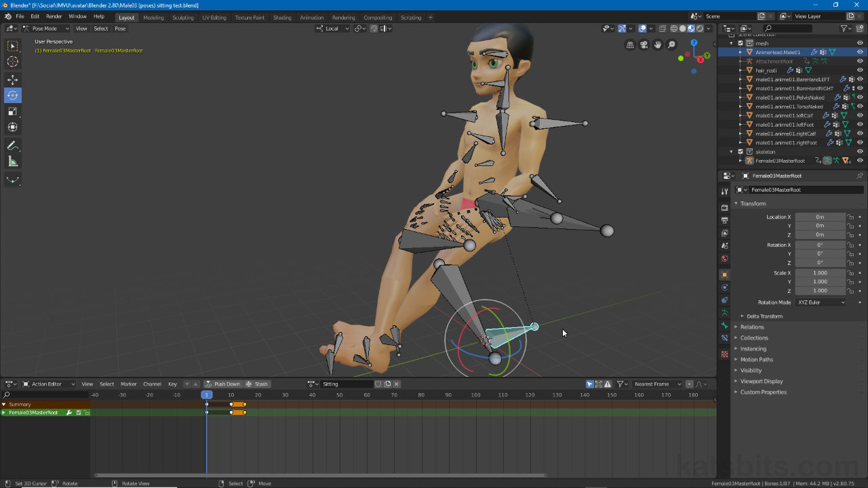
Task: Hide hair_rosti with its eye icon
Action: [860, 70]
